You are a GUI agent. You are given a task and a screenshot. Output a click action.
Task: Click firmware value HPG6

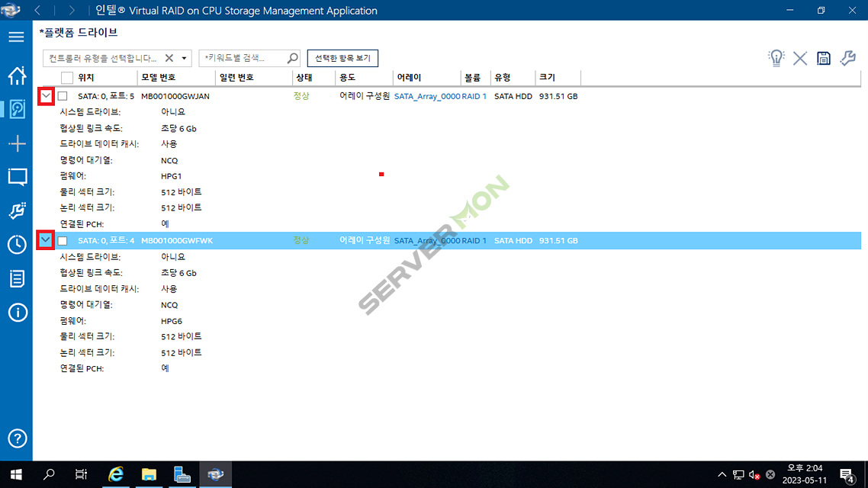tap(172, 322)
